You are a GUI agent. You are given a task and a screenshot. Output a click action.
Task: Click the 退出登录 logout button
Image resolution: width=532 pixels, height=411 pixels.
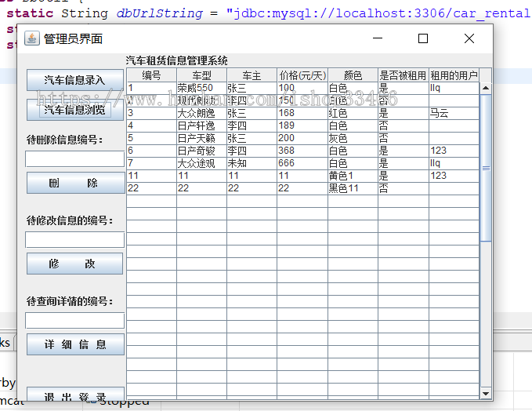75,394
